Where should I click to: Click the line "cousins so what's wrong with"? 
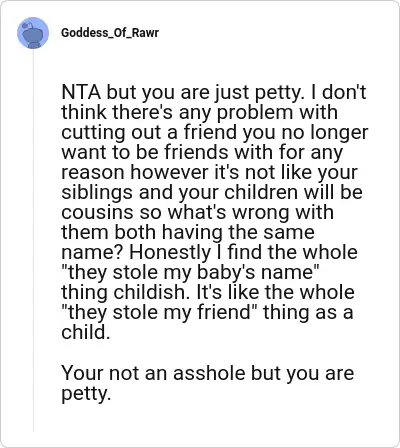click(x=197, y=212)
